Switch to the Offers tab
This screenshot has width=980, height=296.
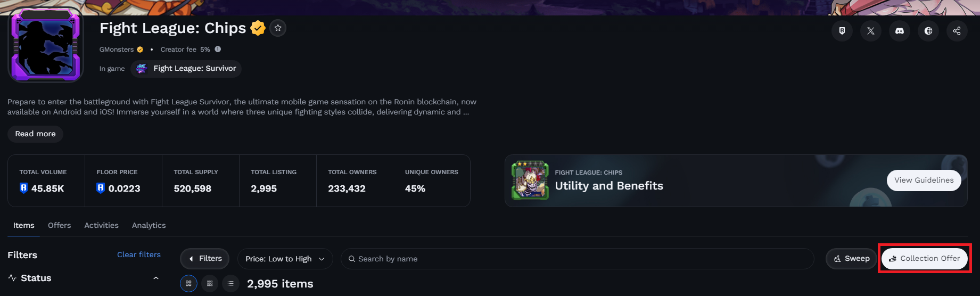[59, 225]
